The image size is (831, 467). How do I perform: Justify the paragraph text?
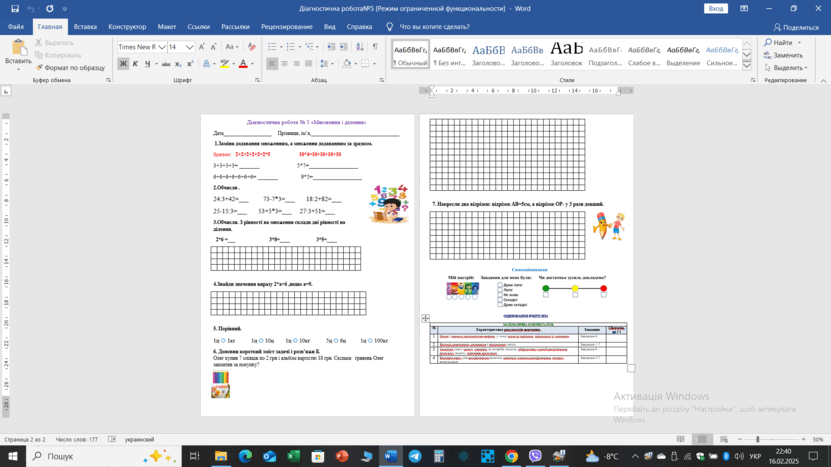[x=308, y=64]
